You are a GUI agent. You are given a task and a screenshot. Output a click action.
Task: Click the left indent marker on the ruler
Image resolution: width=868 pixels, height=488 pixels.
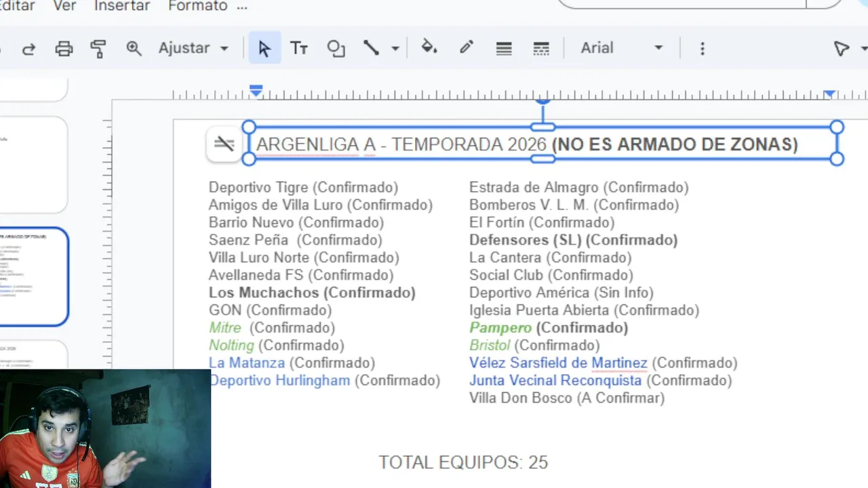point(256,91)
